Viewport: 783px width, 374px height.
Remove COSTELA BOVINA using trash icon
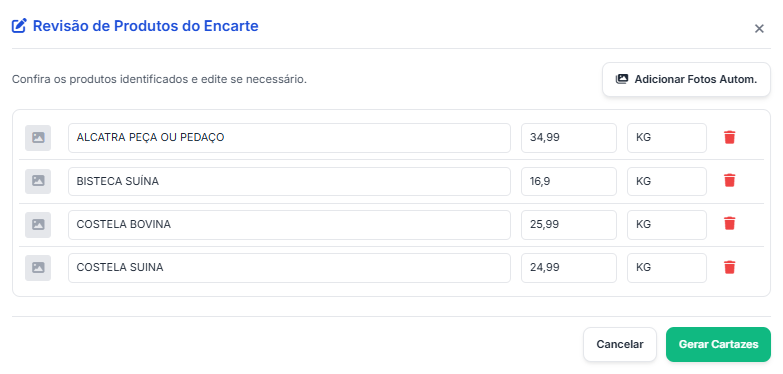click(x=730, y=224)
